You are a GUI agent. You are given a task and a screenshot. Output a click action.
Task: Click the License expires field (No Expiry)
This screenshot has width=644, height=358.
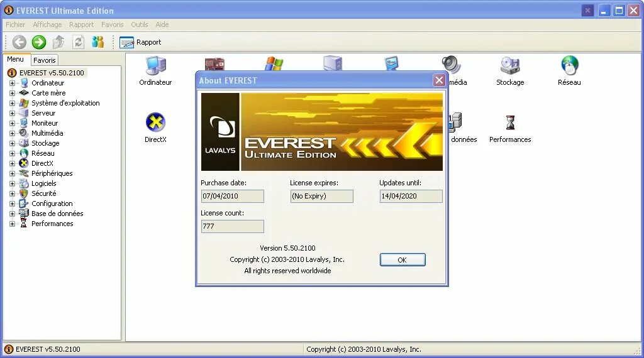[321, 196]
